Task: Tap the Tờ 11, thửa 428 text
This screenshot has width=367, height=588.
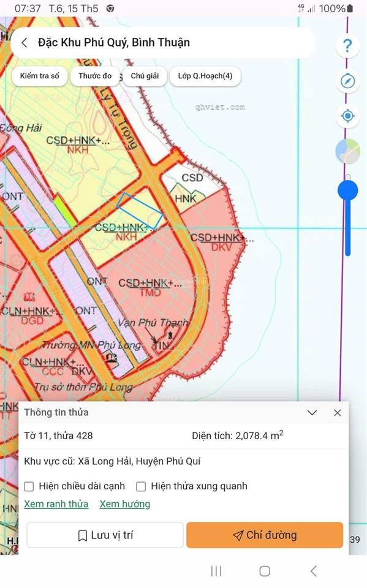Action: click(59, 435)
